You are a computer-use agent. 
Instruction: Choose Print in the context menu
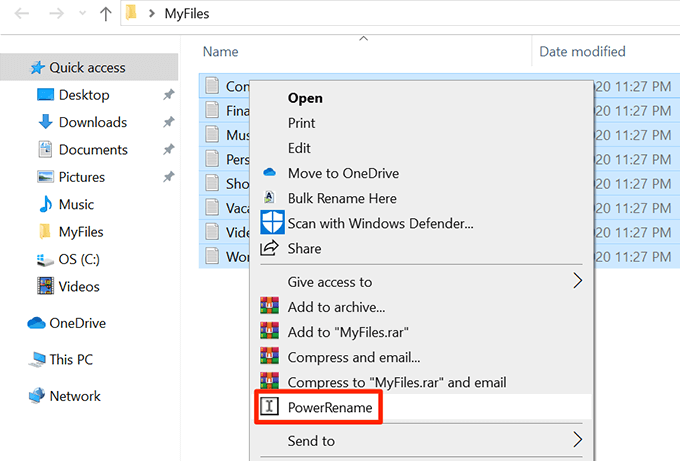301,123
